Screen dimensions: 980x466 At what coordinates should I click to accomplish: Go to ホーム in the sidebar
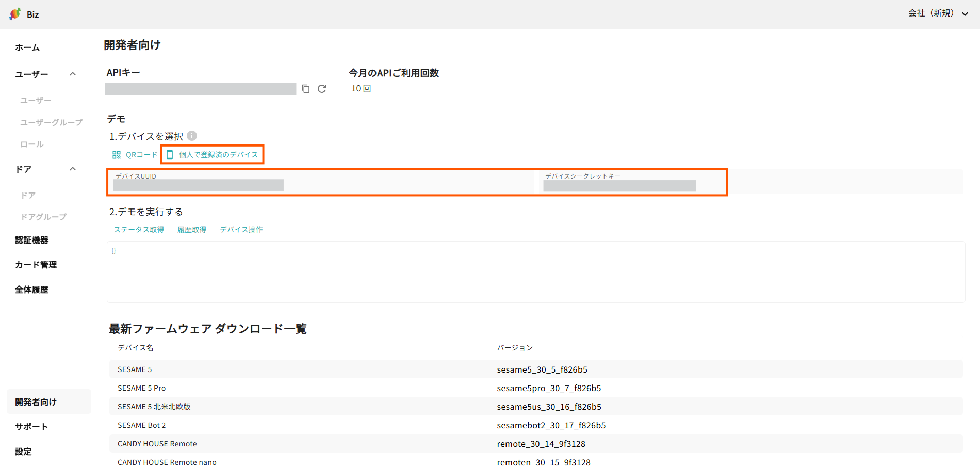(x=27, y=47)
